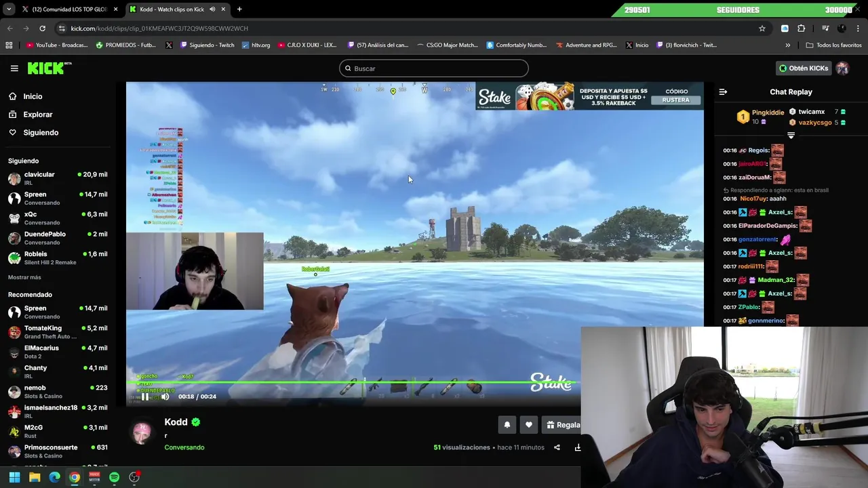
Task: Seek on the green clip progress bar
Action: click(x=351, y=383)
